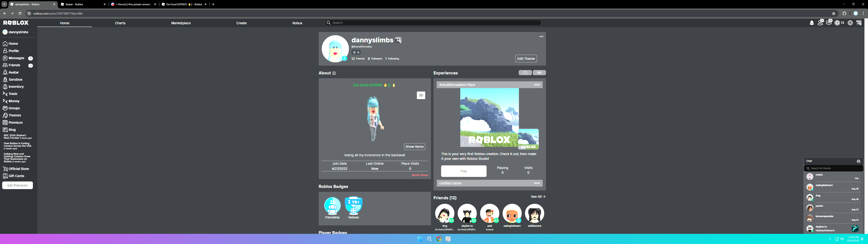Open chat settings gear icon
868x244 pixels.
pyautogui.click(x=858, y=161)
